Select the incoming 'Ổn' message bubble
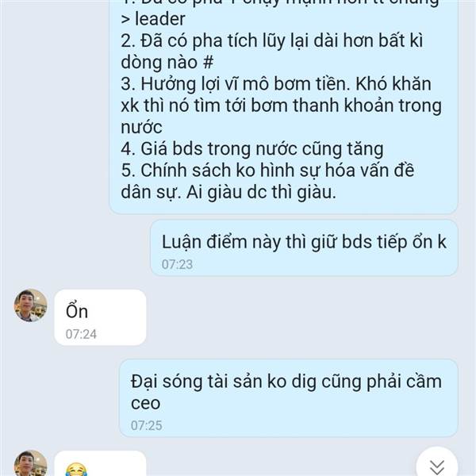 (x=100, y=317)
